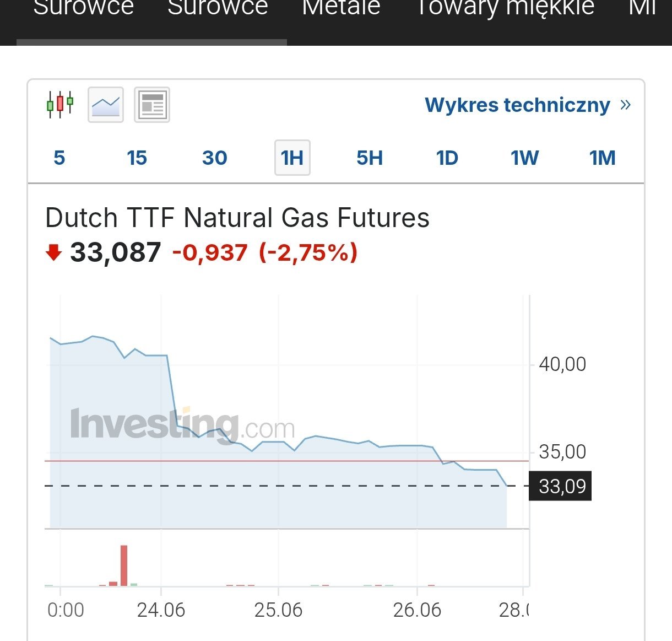Open the Wykres techniczny link
The width and height of the screenshot is (672, 641).
pyautogui.click(x=517, y=105)
